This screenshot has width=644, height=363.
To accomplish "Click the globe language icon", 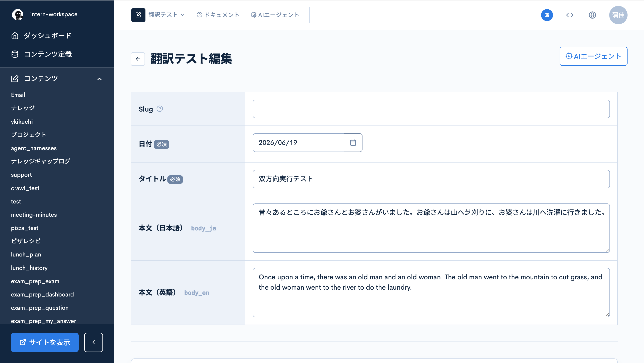I will point(592,15).
